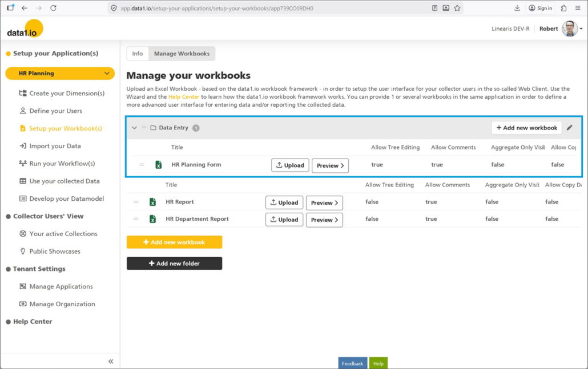Open the browser hamburger menu

[x=577, y=8]
